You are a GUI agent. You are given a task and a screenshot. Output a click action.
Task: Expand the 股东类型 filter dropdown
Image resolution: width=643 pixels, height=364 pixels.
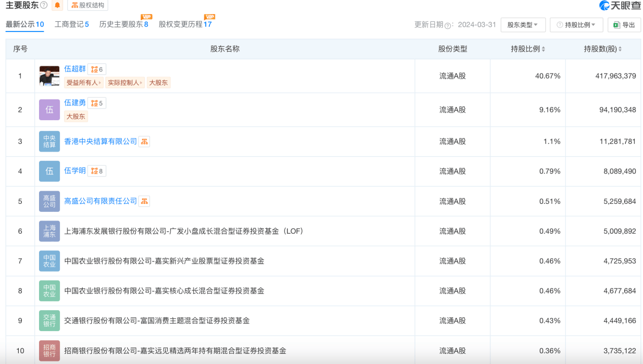click(x=523, y=25)
